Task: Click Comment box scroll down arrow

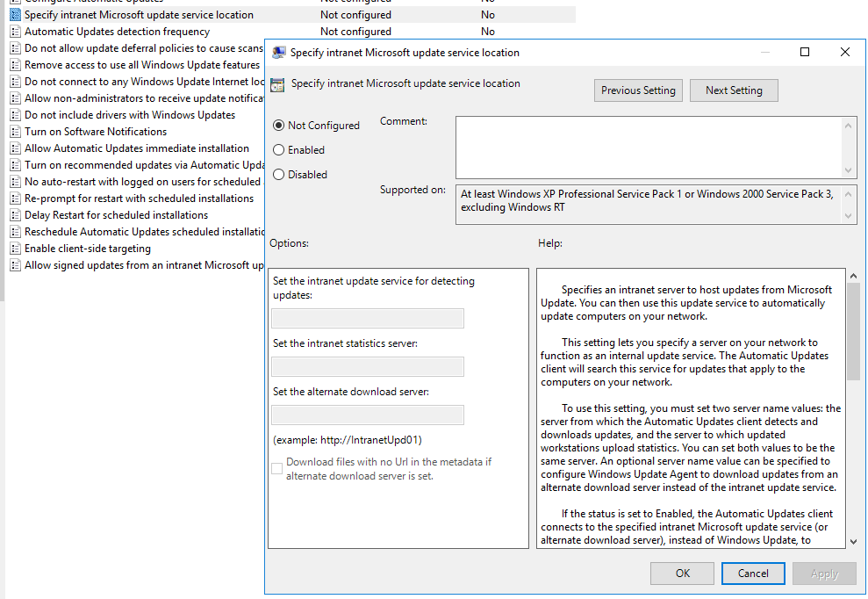Action: [x=848, y=170]
